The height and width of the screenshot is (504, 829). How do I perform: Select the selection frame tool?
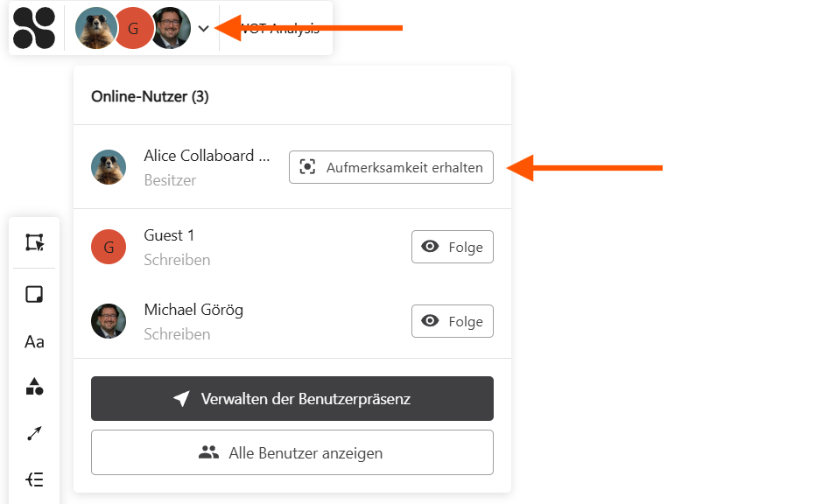pos(34,242)
